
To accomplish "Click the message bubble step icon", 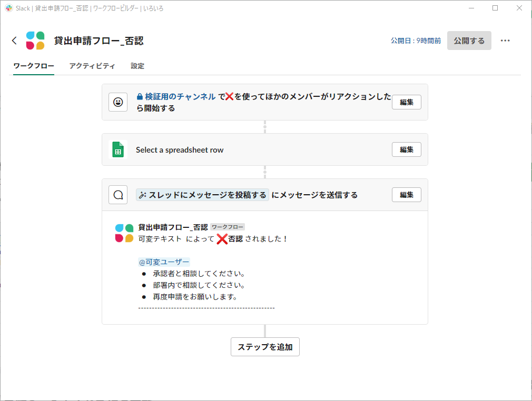I will pos(118,195).
